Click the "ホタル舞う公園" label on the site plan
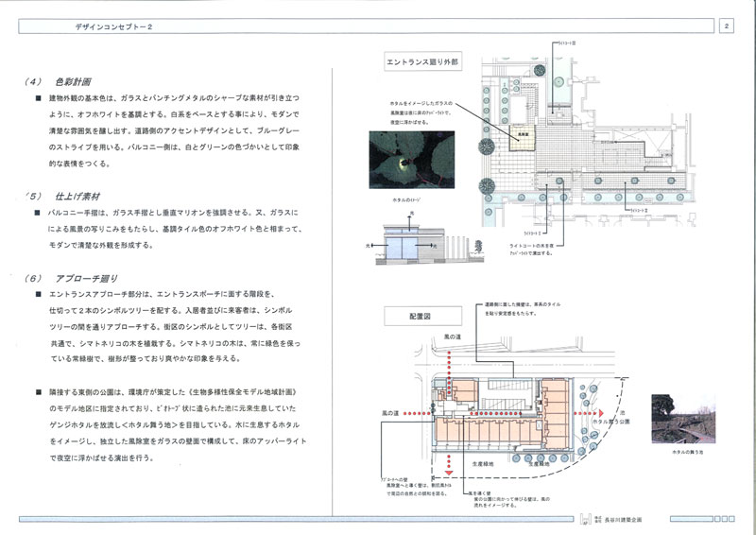 (610, 422)
